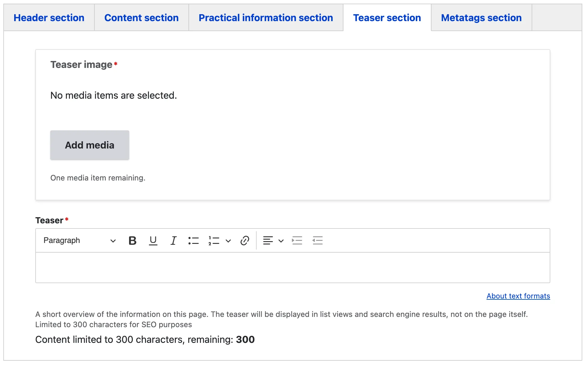Switch to Header section tab
588x367 pixels.
(49, 18)
